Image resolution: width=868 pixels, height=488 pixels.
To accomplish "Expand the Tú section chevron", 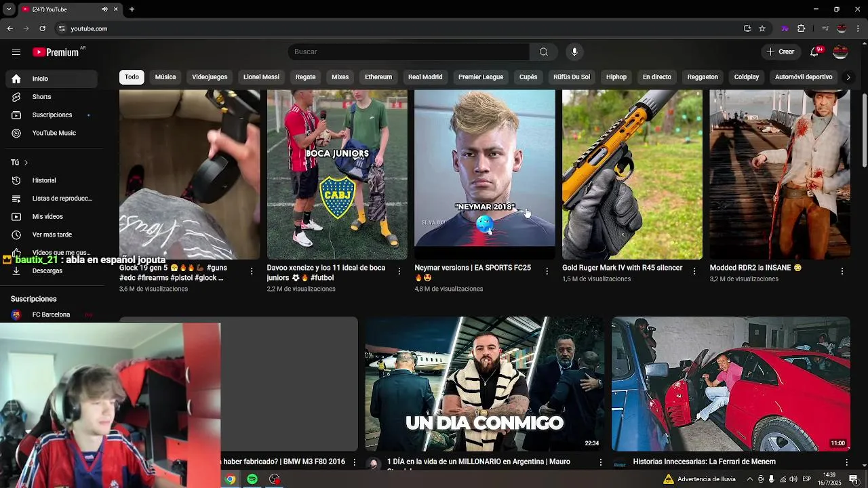I will [x=26, y=163].
